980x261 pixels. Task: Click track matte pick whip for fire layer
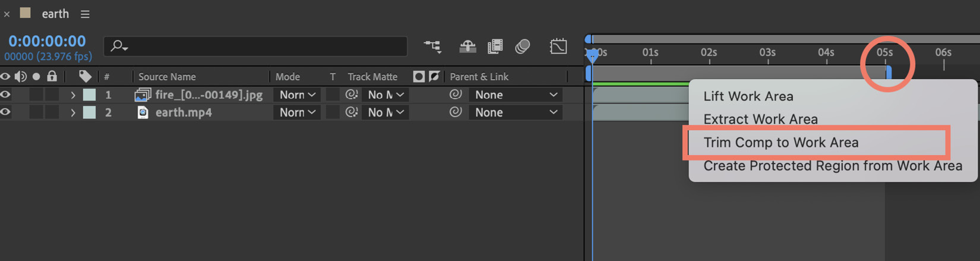point(352,95)
